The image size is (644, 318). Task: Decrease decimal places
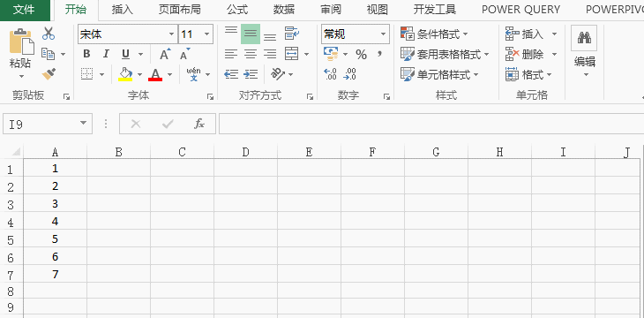349,74
